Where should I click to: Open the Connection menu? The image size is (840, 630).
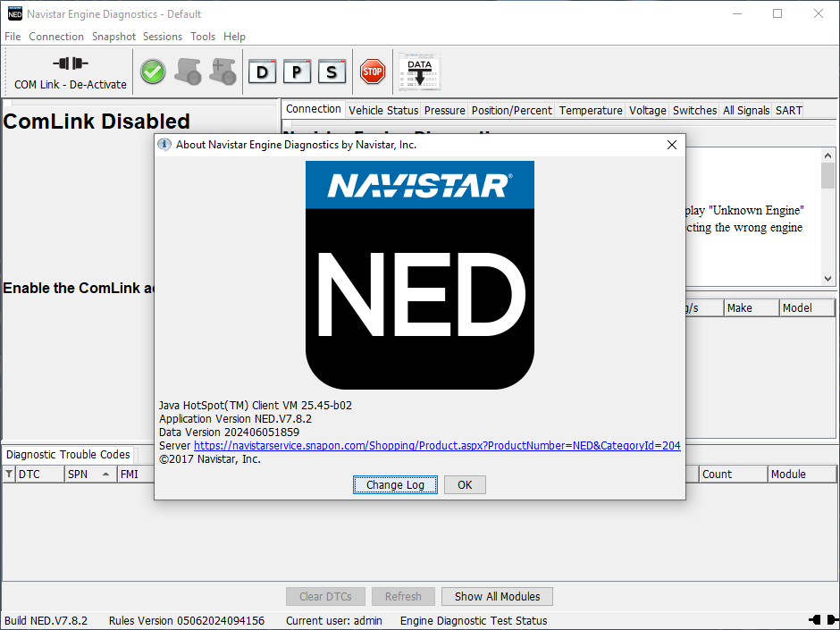[56, 37]
